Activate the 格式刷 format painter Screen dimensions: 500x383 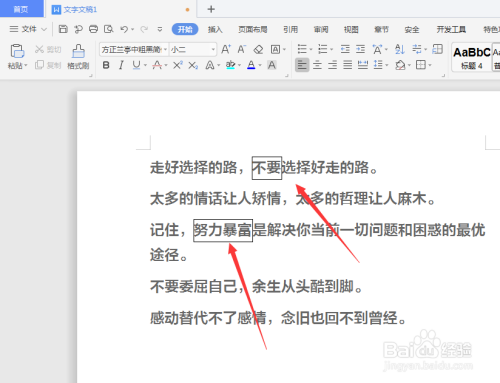pyautogui.click(x=78, y=56)
